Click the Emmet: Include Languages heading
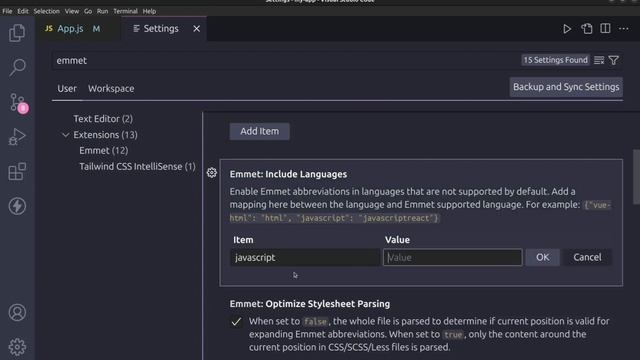640x360 pixels. tap(288, 174)
